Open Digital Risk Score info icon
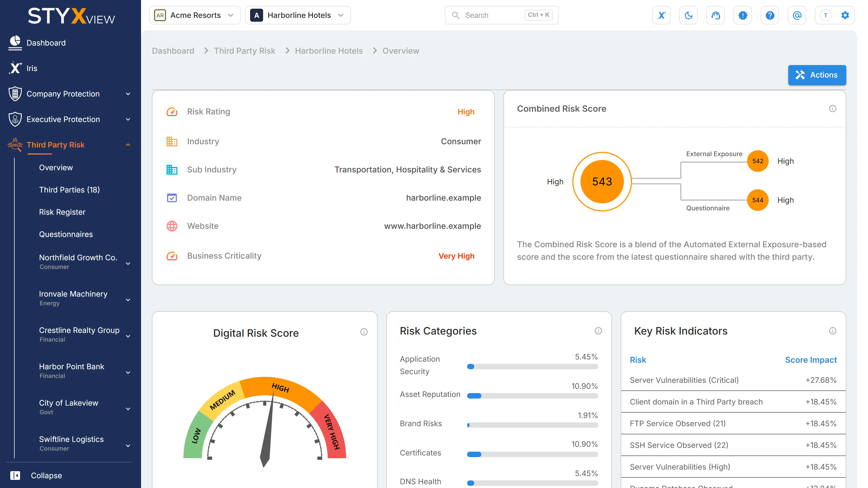Image resolution: width=868 pixels, height=488 pixels. coord(364,332)
